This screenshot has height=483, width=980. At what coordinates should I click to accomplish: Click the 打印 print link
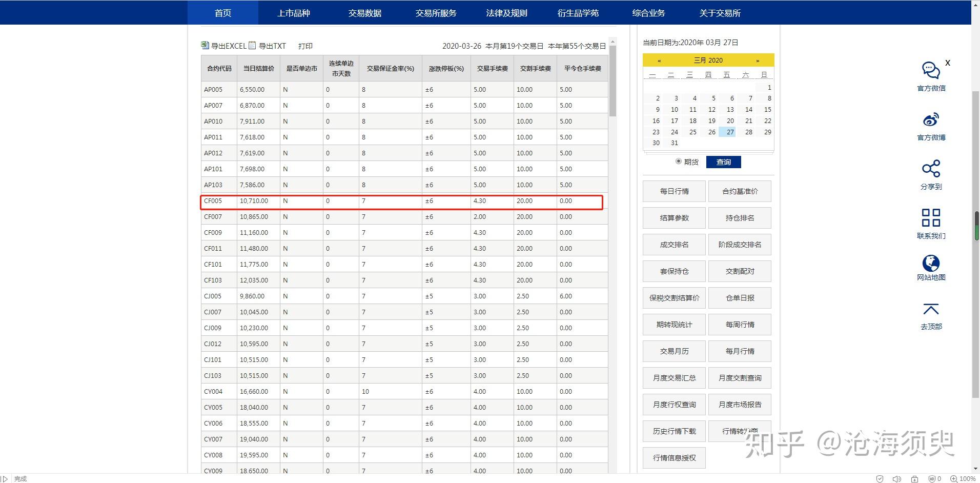point(305,46)
